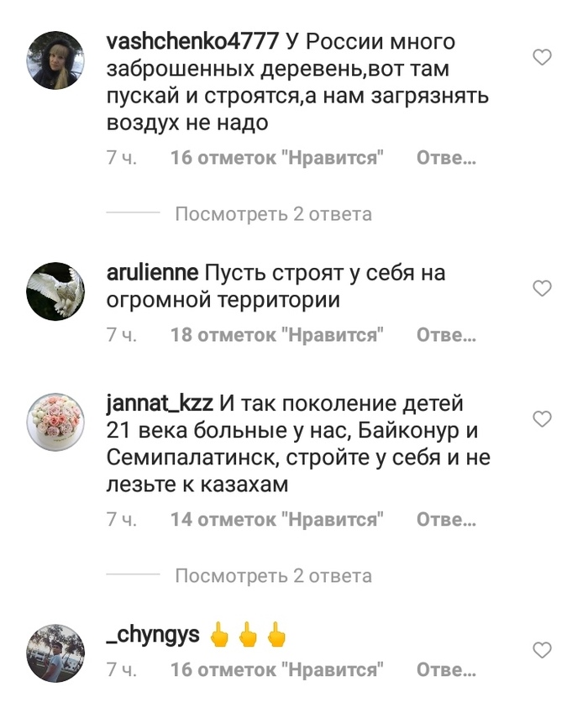Open username arulienne profile link
588x713 pixels.
click(x=152, y=273)
